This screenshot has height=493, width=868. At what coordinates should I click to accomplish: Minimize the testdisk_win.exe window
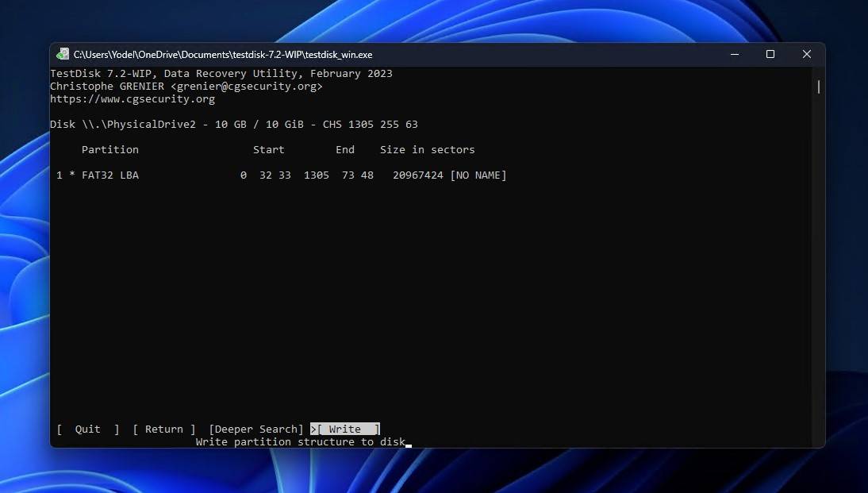pos(735,54)
